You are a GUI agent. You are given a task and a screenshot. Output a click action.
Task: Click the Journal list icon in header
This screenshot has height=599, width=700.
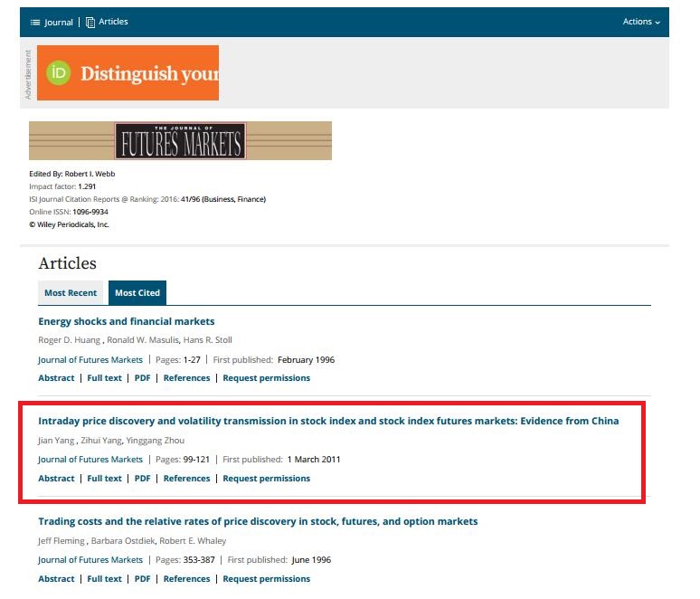click(35, 22)
